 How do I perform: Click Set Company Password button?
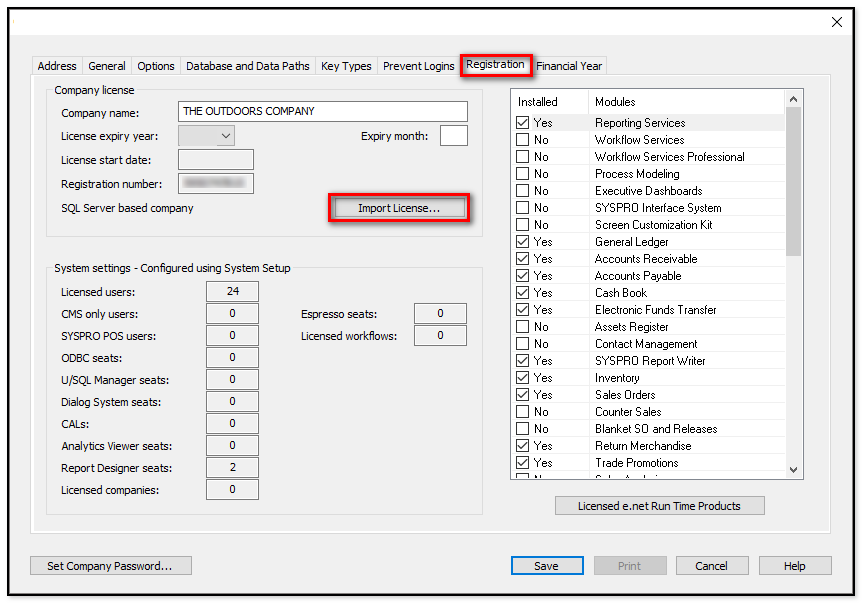pyautogui.click(x=110, y=566)
